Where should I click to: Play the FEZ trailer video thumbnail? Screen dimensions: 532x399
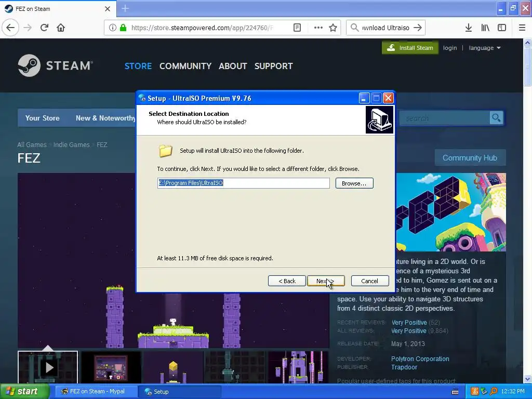(x=48, y=367)
